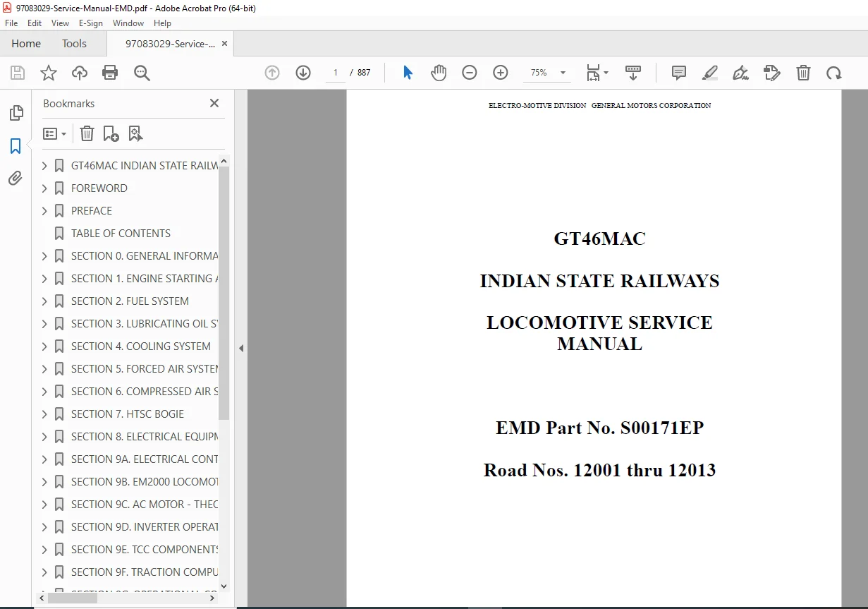The width and height of the screenshot is (868, 609).
Task: Collapse the navigation pane with side arrow
Action: pyautogui.click(x=241, y=348)
